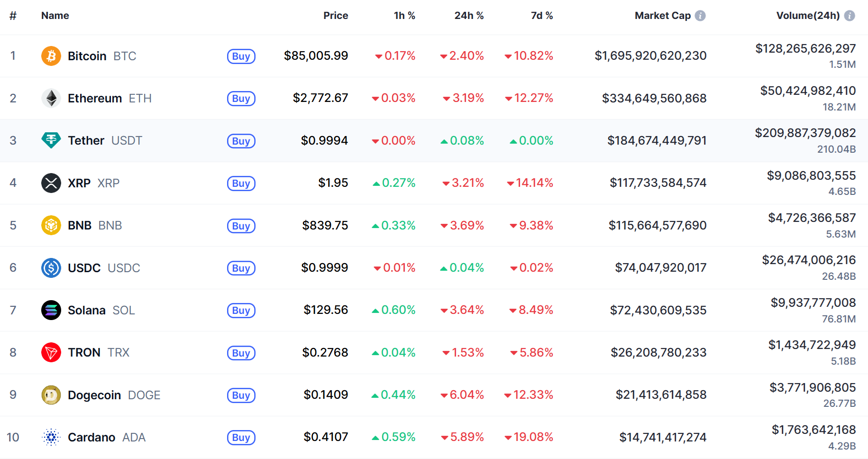Click the BNB logo icon
Screen dimensions: 868x459
51,225
